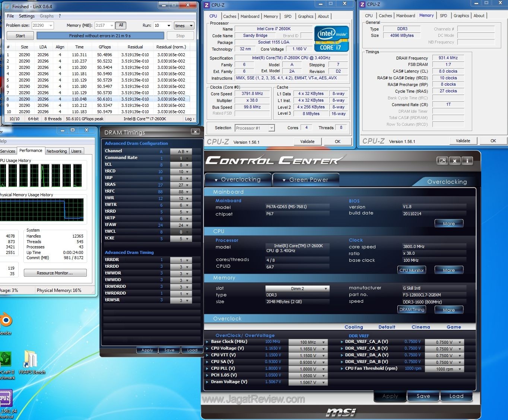Open the CPU Voltage value dropdown
Viewport: 508px width, 420px height.
pos(308,349)
